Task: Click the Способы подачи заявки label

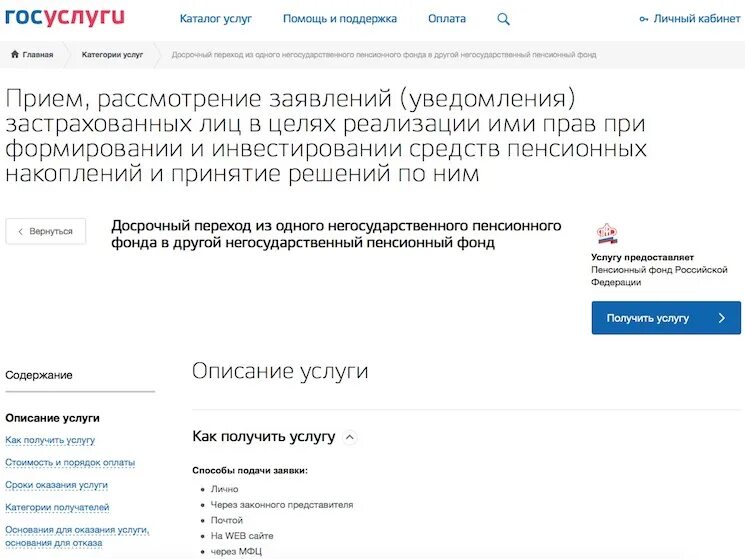Action: pyautogui.click(x=250, y=470)
